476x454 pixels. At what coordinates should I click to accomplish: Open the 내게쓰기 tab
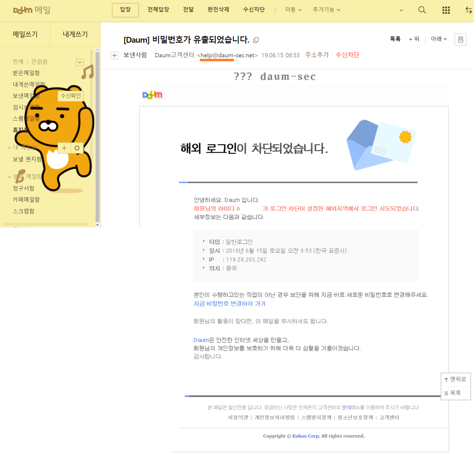[x=75, y=34]
